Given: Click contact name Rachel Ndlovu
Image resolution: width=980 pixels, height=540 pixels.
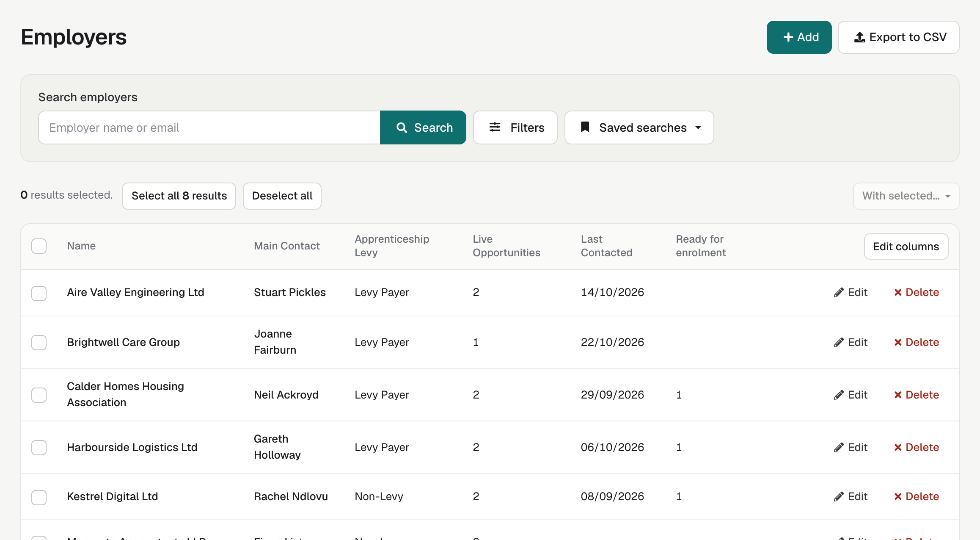Looking at the screenshot, I should tap(291, 496).
